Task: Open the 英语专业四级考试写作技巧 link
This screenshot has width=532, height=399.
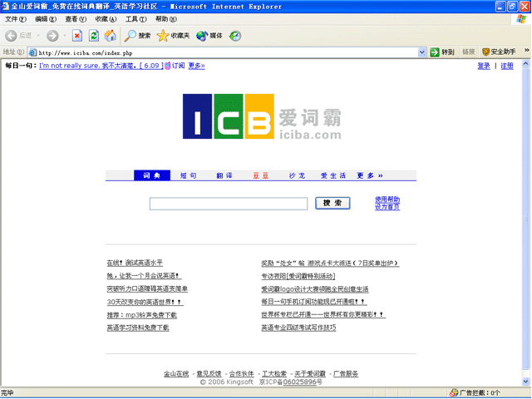Action: (298, 328)
